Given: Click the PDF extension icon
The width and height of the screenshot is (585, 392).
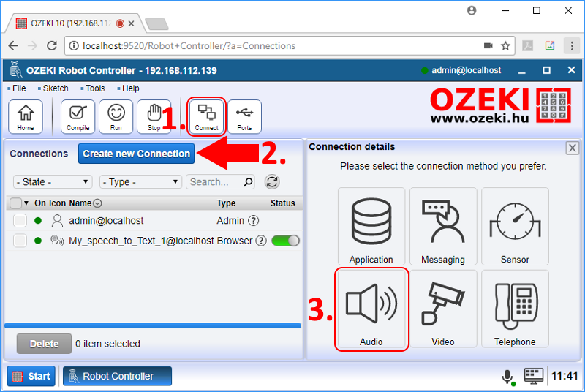Looking at the screenshot, I should 527,46.
